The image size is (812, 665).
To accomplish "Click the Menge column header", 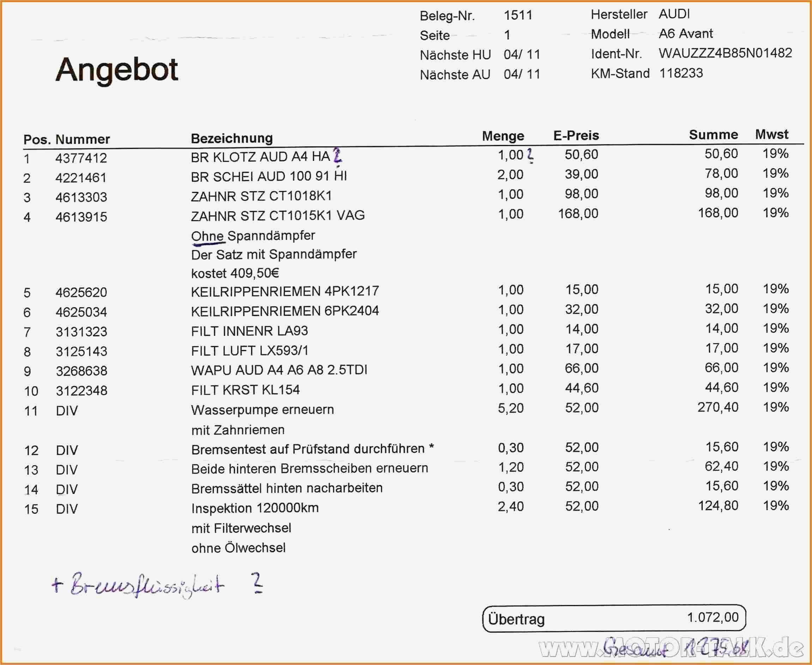I will point(503,136).
